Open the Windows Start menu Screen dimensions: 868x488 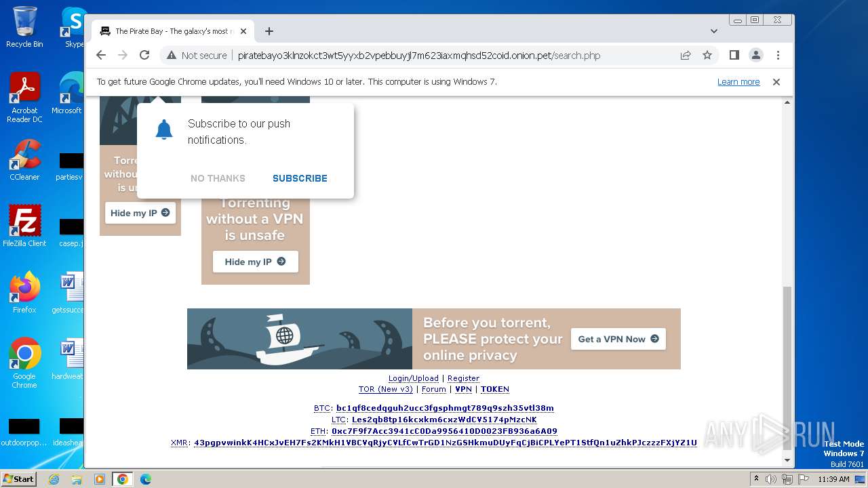click(x=19, y=479)
